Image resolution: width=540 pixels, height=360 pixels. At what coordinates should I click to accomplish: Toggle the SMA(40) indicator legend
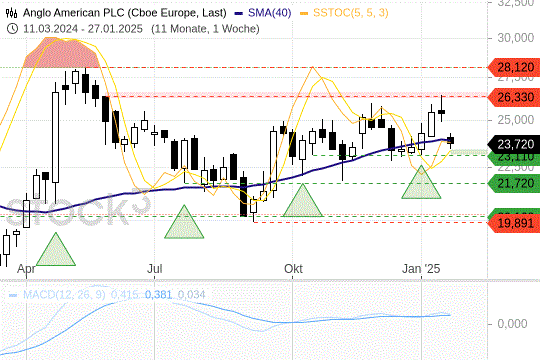[263, 13]
